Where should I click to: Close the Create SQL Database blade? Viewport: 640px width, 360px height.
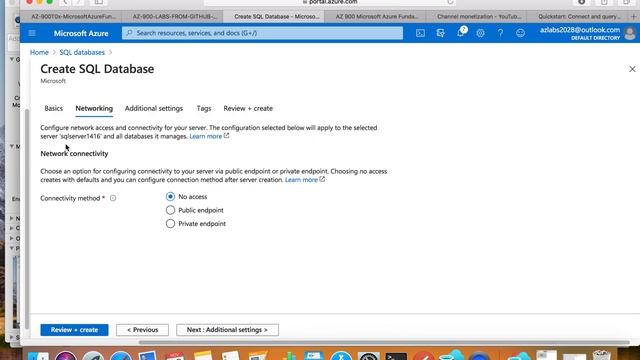pos(632,69)
